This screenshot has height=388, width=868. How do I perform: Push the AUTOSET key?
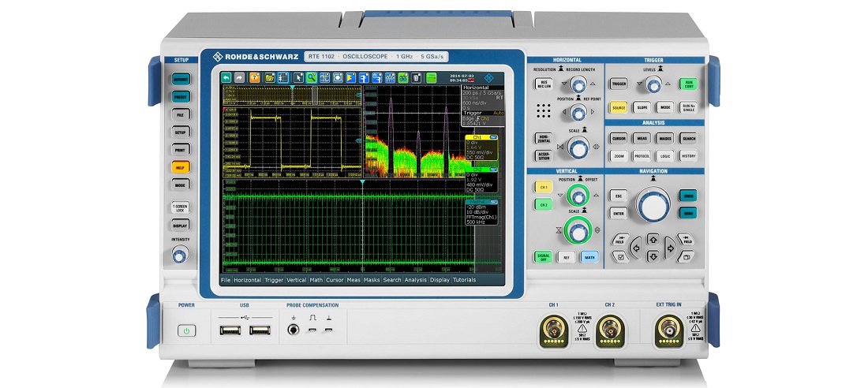181,79
